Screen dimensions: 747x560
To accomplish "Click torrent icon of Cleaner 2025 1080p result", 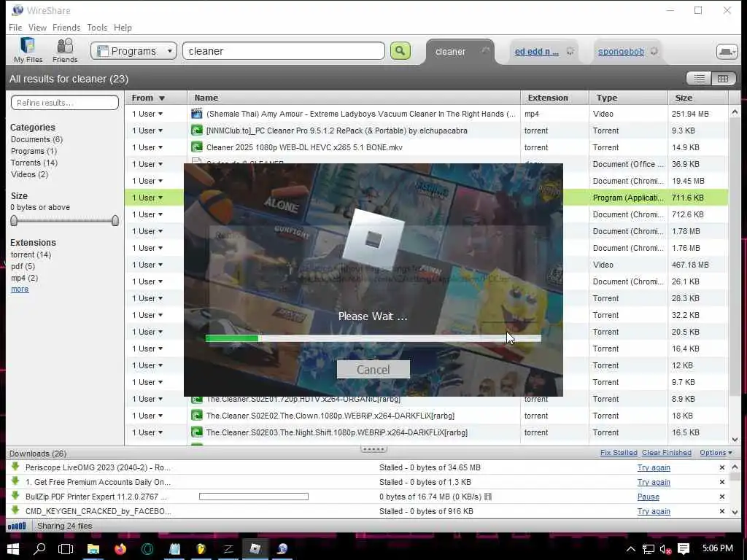I will pos(197,147).
